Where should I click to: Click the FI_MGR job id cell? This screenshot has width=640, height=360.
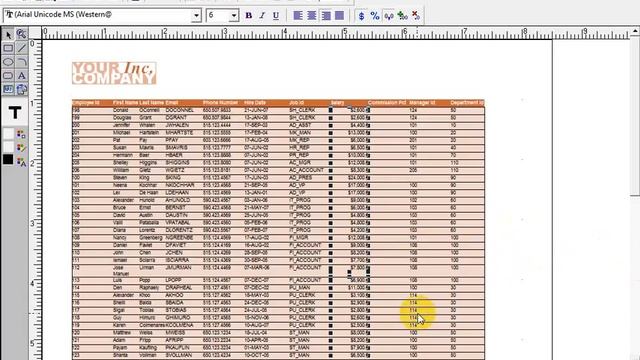[299, 237]
